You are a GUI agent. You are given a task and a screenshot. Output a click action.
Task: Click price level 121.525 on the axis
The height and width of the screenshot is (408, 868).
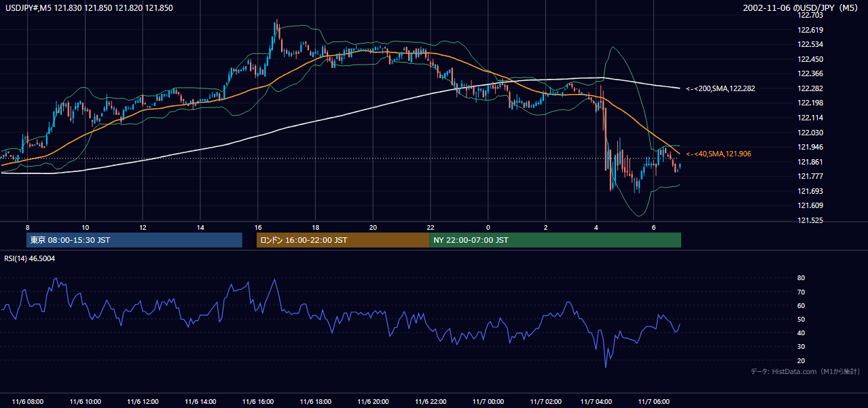tap(811, 220)
